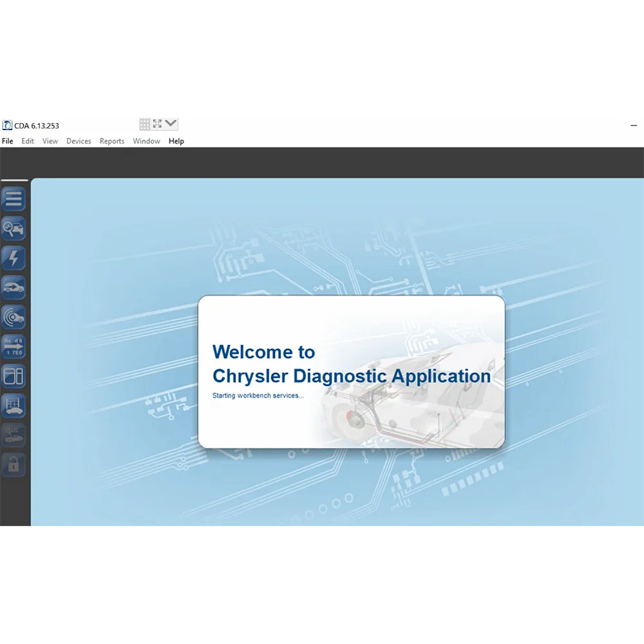
Task: Click the Rx 7E0 arrow icon
Action: point(14,346)
